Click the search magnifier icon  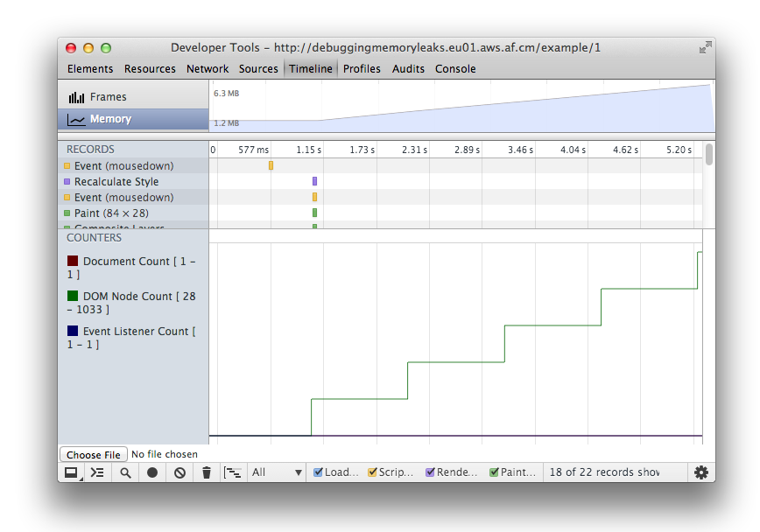pos(125,472)
